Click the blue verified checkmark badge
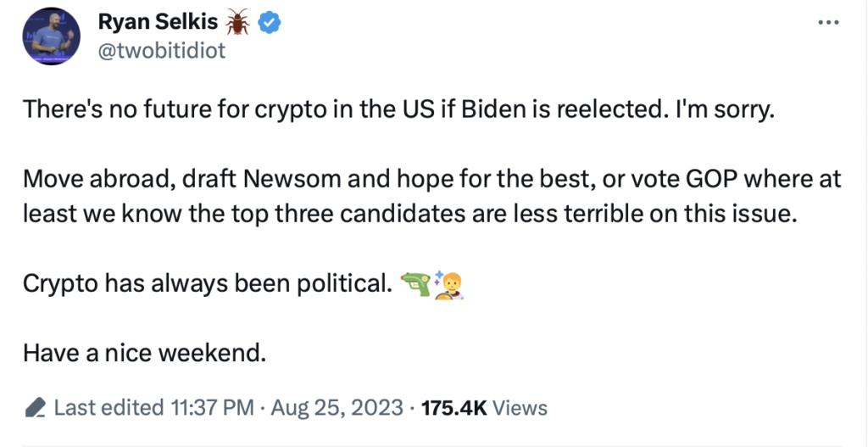868x447 pixels. 268,23
